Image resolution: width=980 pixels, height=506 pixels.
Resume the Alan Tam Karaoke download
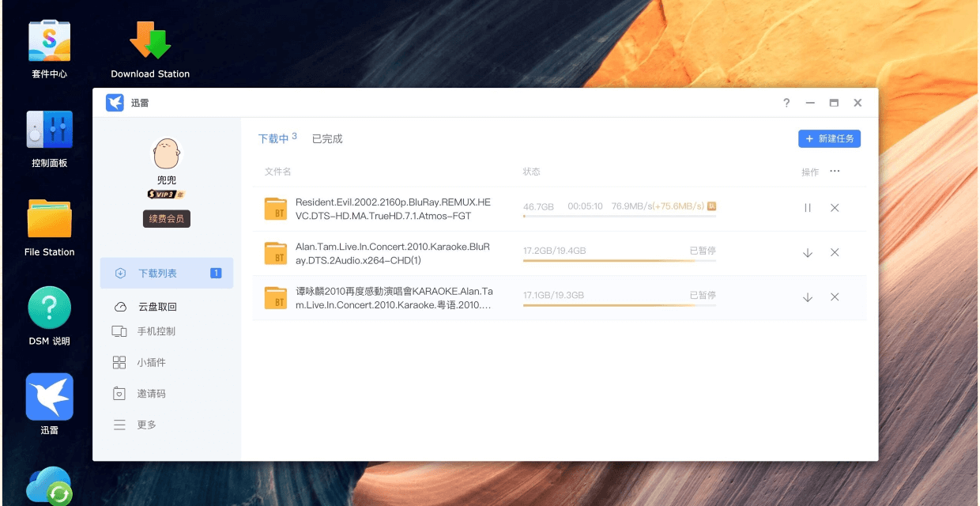click(x=807, y=252)
